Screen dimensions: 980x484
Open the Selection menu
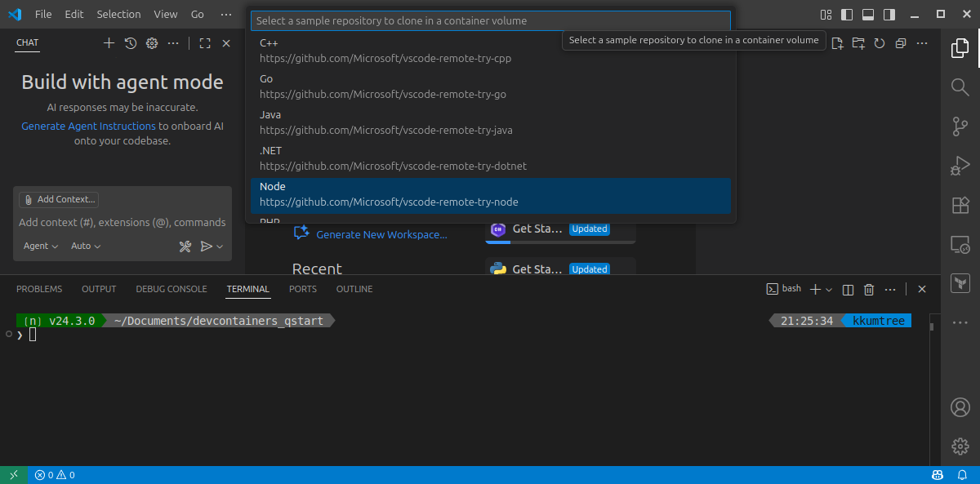(118, 14)
